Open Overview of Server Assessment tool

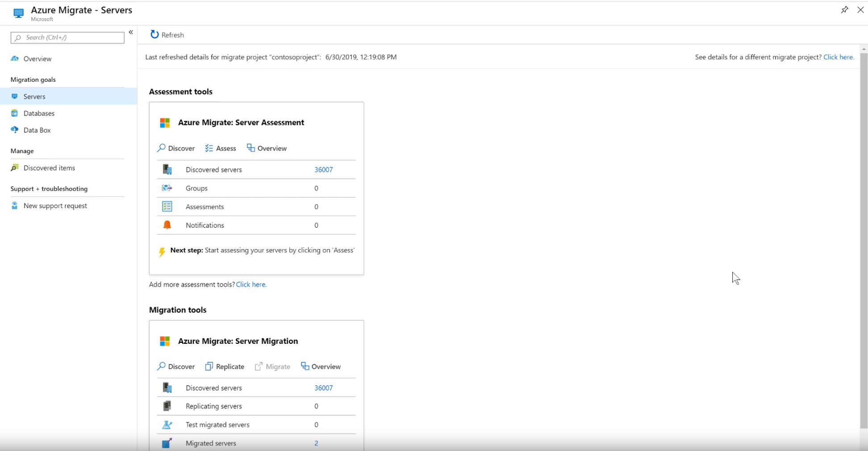pos(267,148)
